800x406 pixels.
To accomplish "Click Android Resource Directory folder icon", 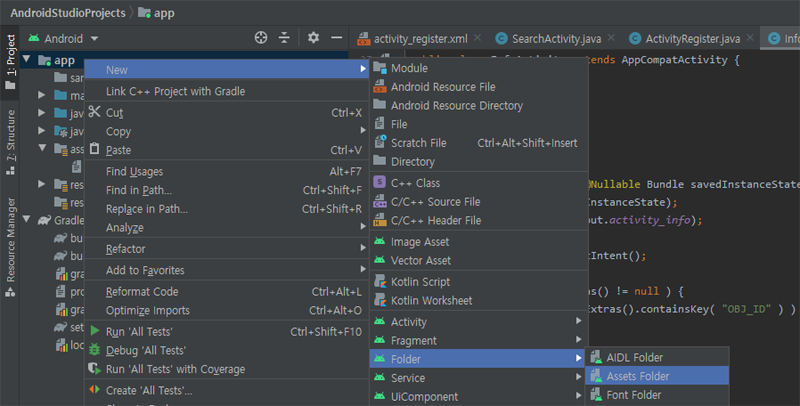I will pos(380,105).
